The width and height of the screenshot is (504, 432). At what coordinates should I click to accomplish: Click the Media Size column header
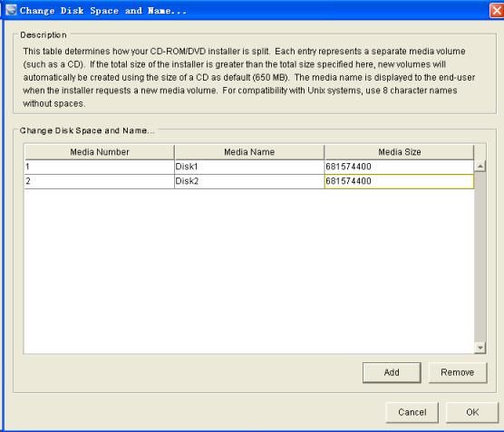[x=399, y=152]
